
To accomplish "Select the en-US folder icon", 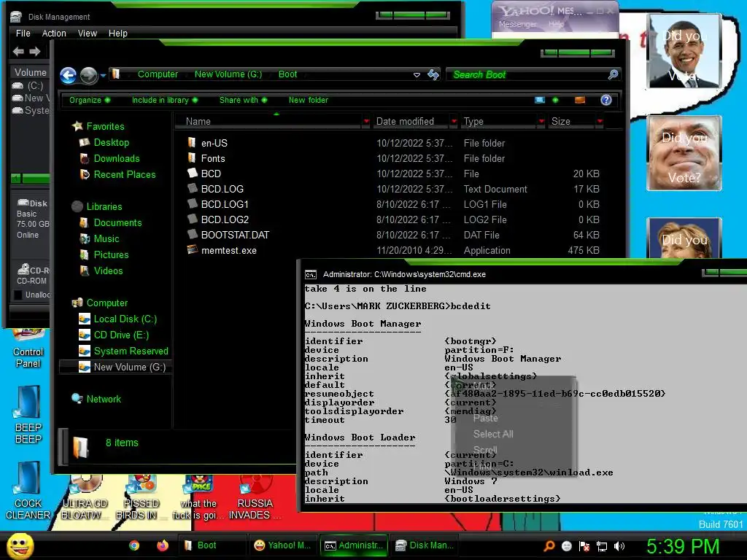I will [192, 142].
